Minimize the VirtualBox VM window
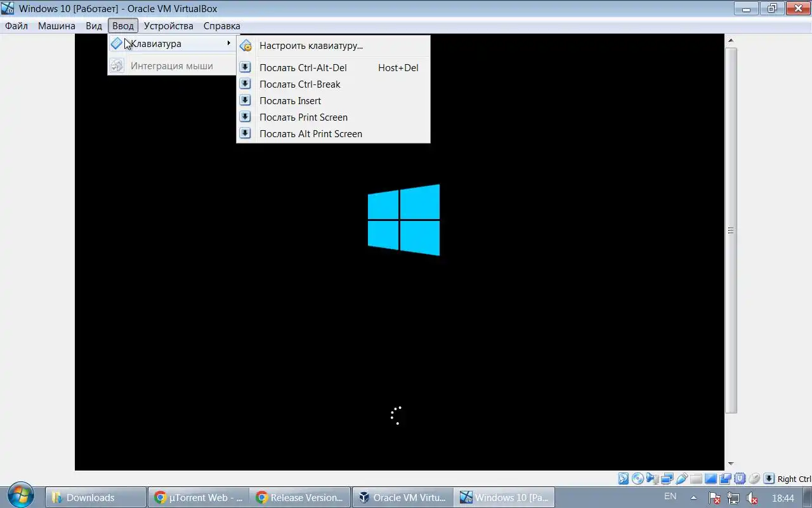This screenshot has height=508, width=812. (x=746, y=8)
